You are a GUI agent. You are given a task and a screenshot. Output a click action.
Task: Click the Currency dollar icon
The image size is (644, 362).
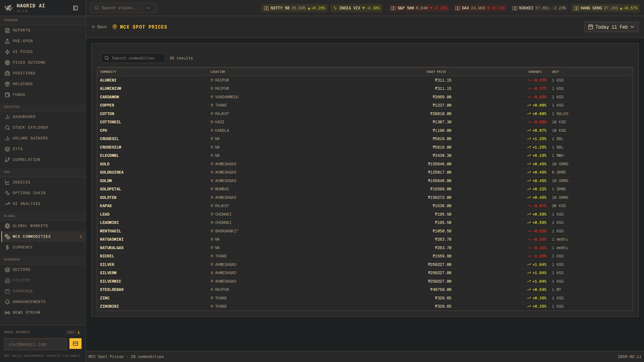pos(7,247)
